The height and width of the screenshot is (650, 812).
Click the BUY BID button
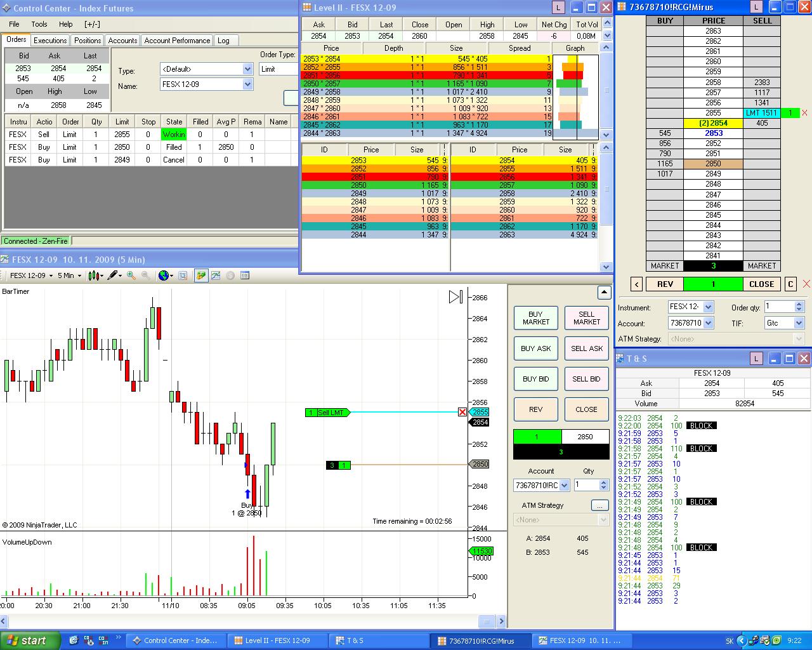[536, 379]
